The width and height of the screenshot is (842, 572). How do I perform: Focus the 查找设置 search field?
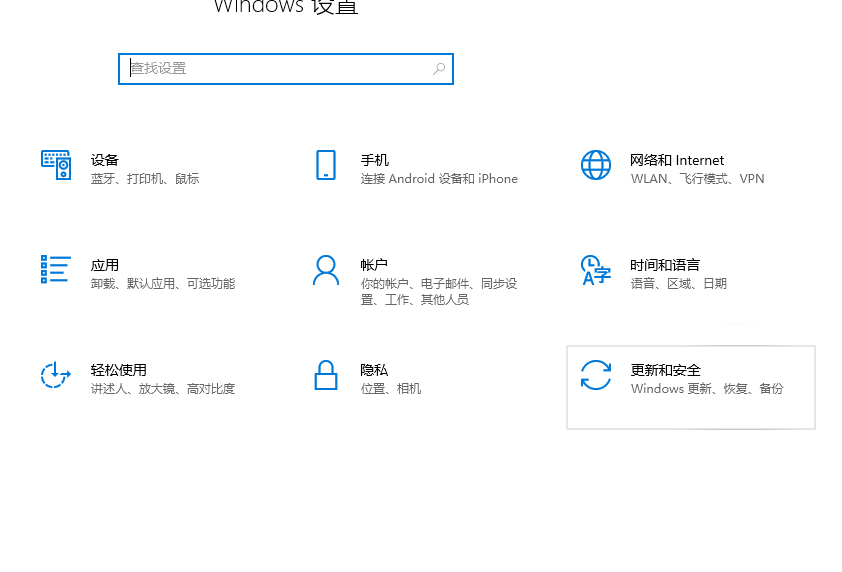pyautogui.click(x=286, y=69)
